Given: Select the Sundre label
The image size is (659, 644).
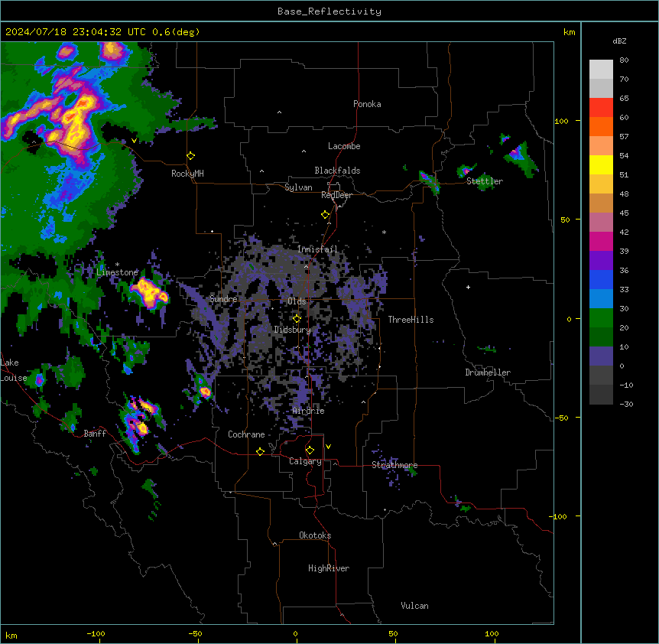Looking at the screenshot, I should coord(223,299).
